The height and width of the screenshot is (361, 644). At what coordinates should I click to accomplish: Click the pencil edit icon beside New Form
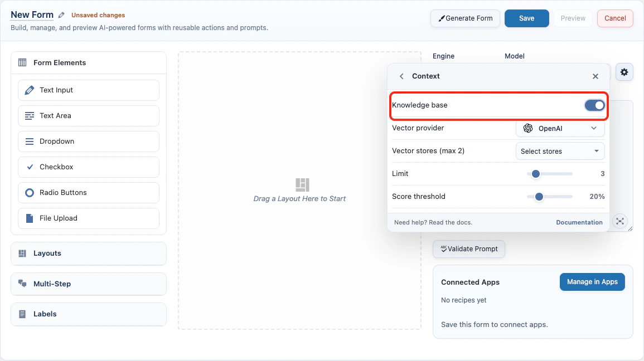click(61, 14)
